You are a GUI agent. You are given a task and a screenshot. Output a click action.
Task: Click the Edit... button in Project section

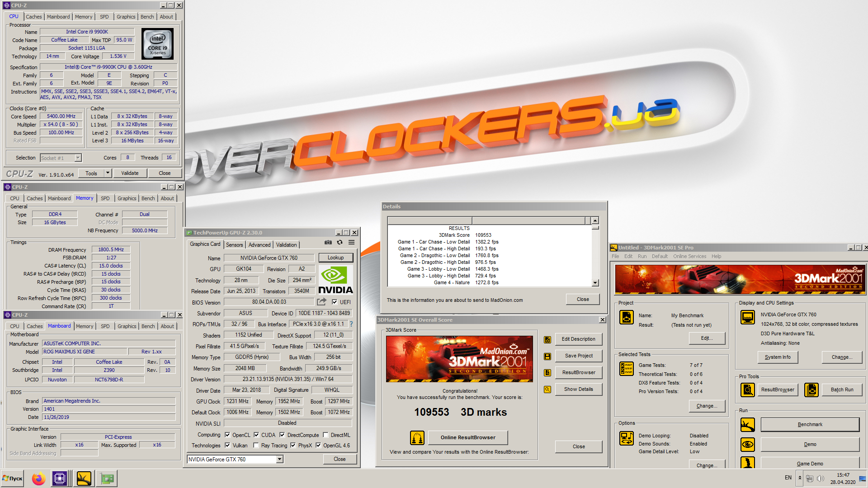[x=707, y=338]
